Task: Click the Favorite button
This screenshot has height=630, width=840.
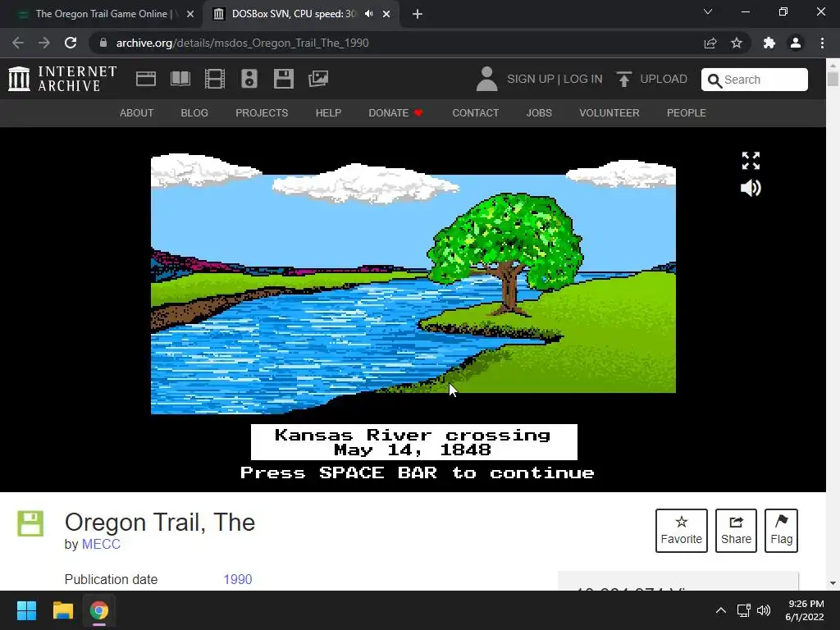Action: (682, 531)
